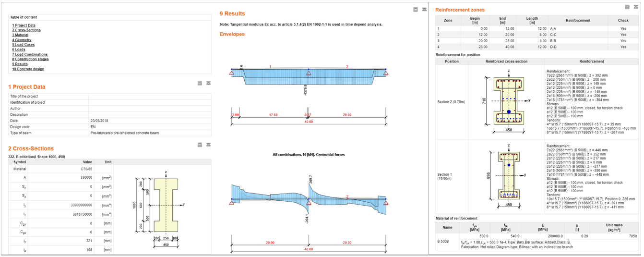This screenshot has height=257, width=644.
Task: Click the up-arrow icon beside Cross-Sections
Action: [x=208, y=145]
